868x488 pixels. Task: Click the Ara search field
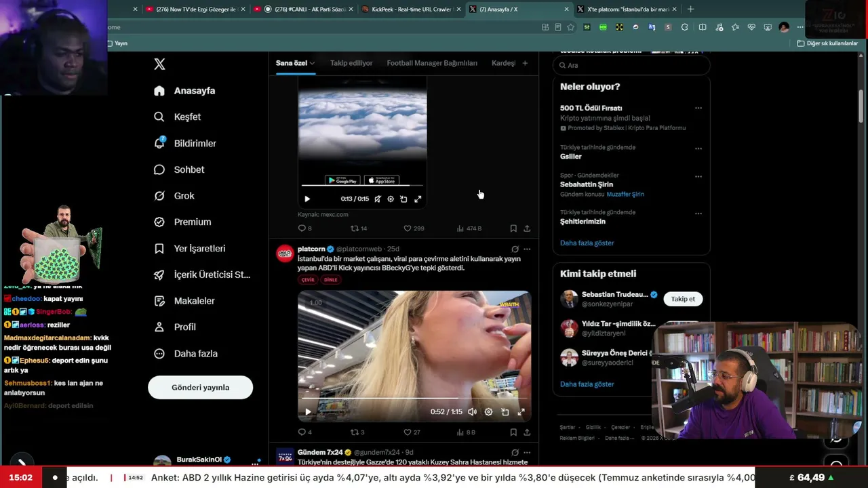[x=631, y=65]
